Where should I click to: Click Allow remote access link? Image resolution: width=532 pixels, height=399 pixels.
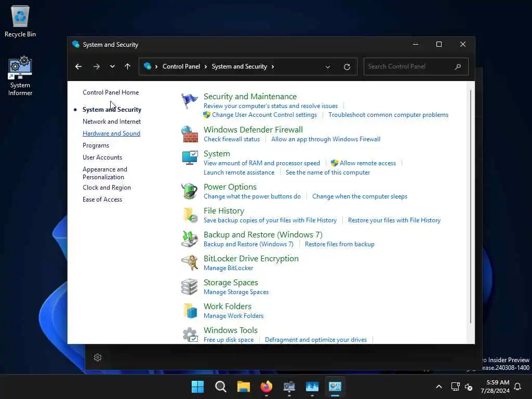[368, 163]
